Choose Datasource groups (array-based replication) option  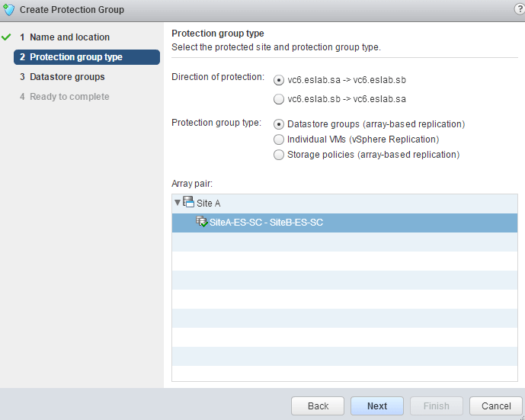pos(279,123)
